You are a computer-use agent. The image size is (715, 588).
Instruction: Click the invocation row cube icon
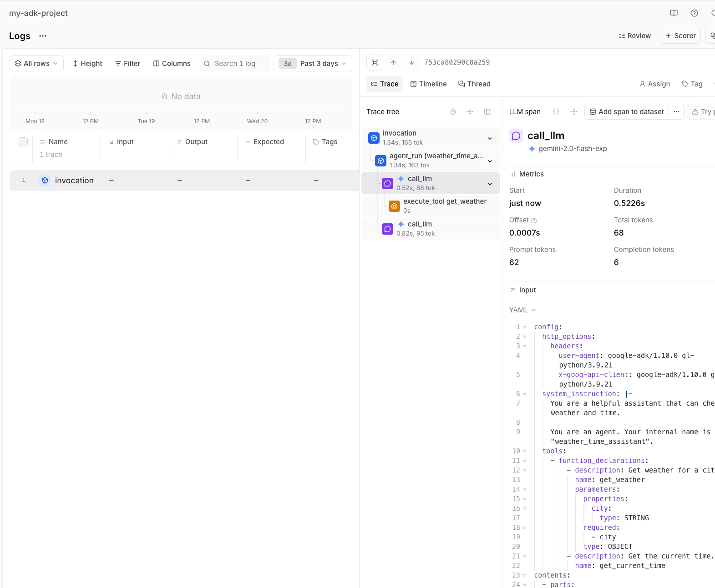pyautogui.click(x=45, y=181)
